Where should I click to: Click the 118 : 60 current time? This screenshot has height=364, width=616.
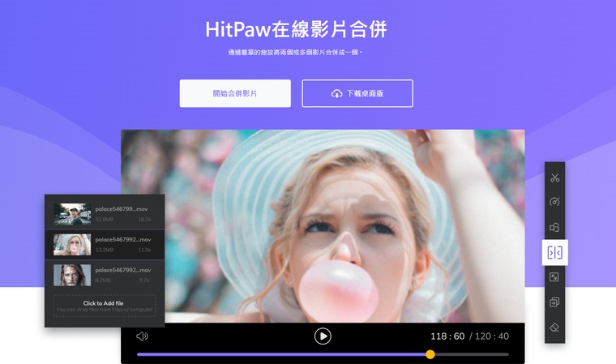(x=447, y=336)
